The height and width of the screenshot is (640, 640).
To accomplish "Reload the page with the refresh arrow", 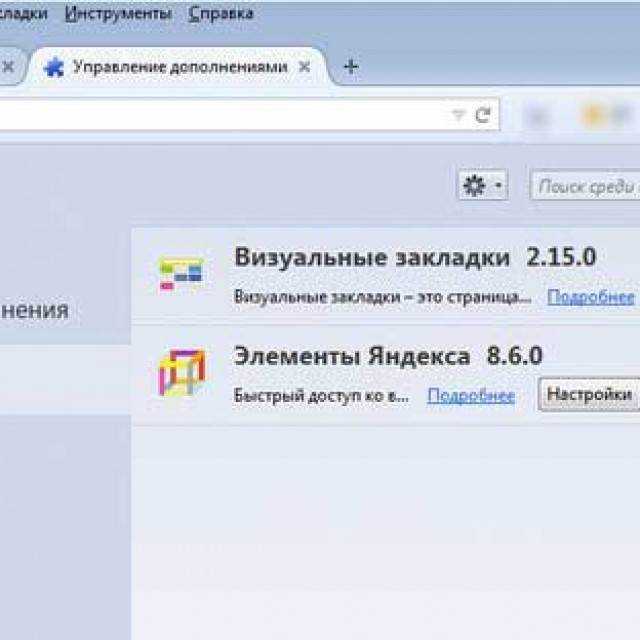I will pos(483,115).
